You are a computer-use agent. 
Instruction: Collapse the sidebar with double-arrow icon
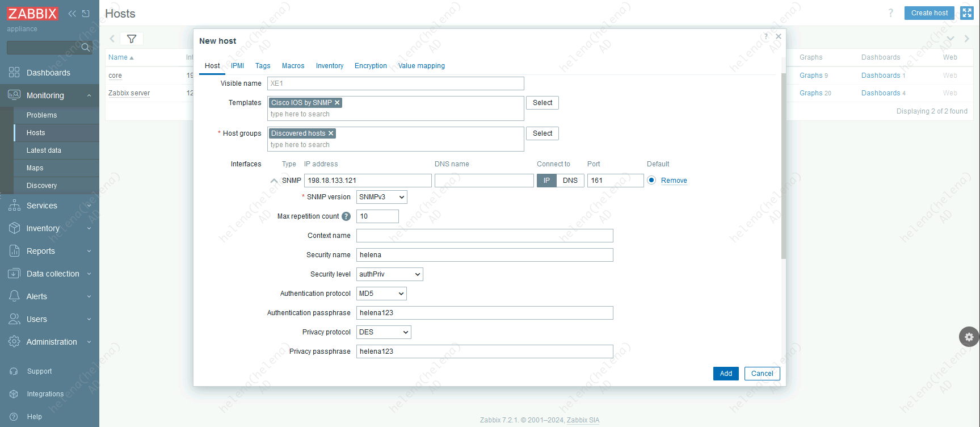(x=72, y=14)
